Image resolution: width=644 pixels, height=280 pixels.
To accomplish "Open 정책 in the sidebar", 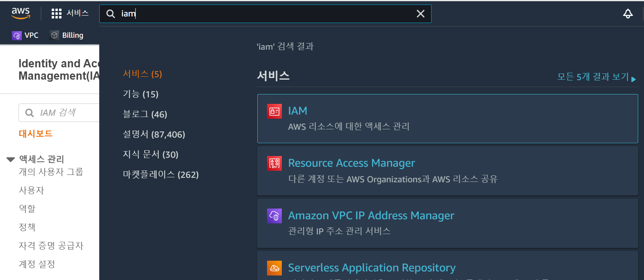I will click(x=27, y=227).
